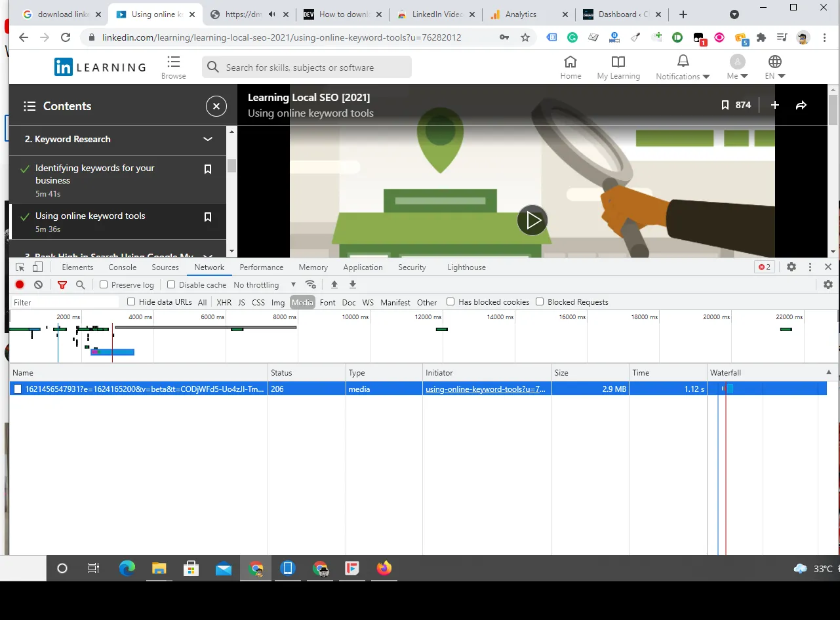
Task: Clear the network log icon
Action: coord(39,284)
